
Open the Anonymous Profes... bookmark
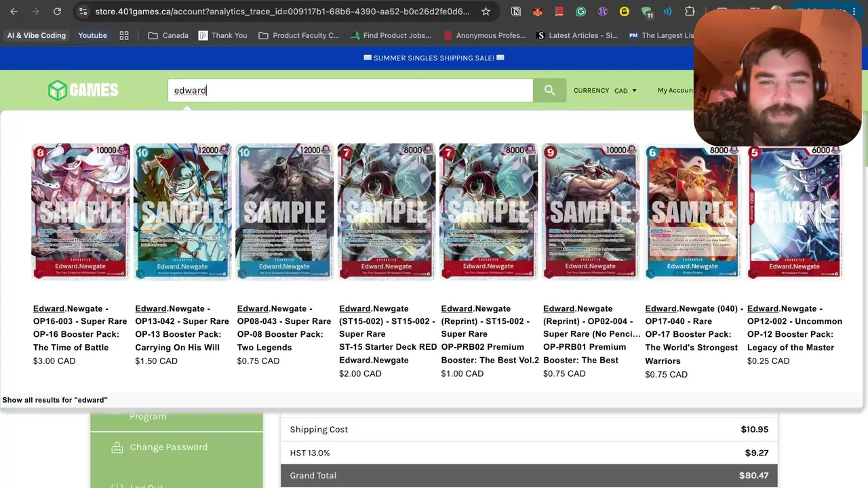(x=485, y=35)
